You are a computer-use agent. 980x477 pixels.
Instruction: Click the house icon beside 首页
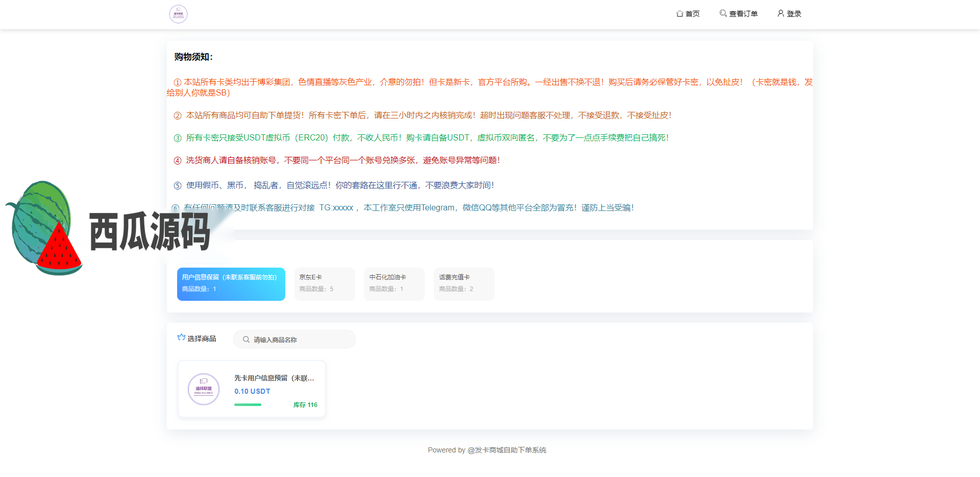tap(679, 14)
